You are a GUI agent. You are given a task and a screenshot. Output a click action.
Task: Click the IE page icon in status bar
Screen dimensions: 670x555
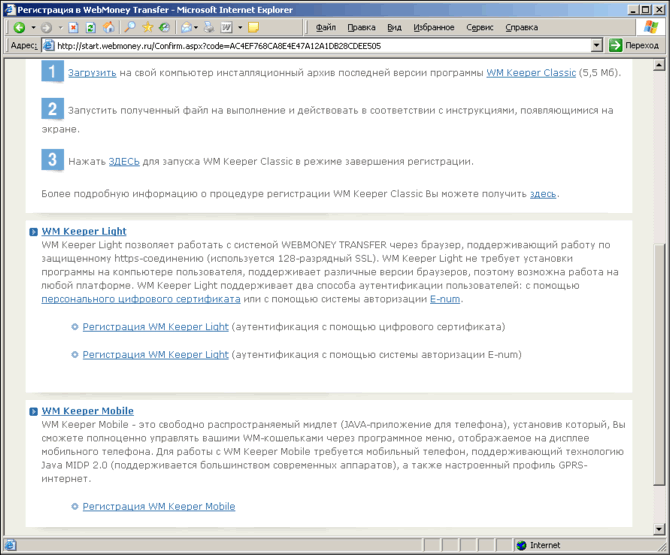pos(10,545)
